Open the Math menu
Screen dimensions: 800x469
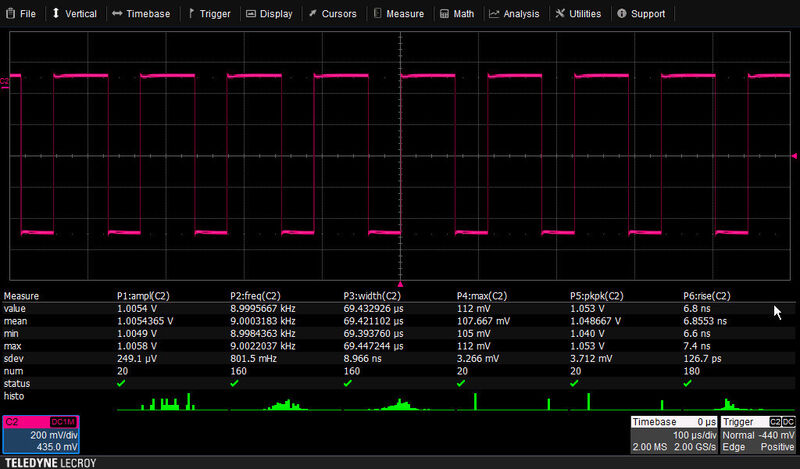pyautogui.click(x=457, y=14)
